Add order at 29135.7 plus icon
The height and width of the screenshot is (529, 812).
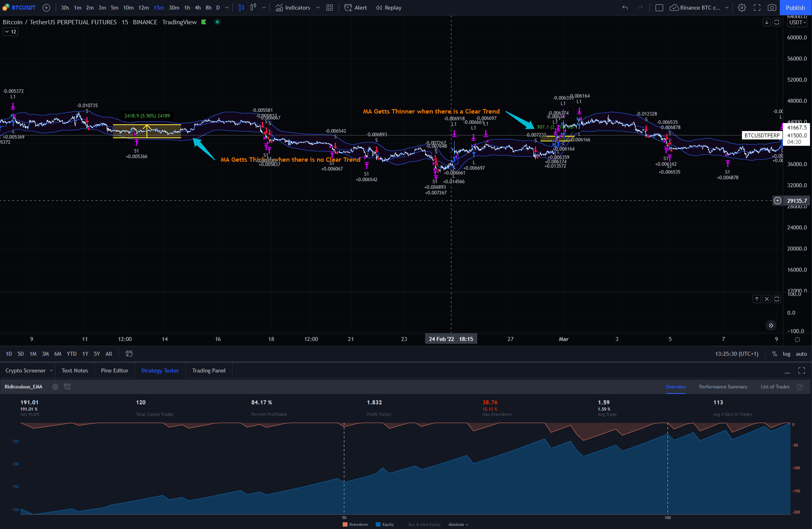click(777, 201)
